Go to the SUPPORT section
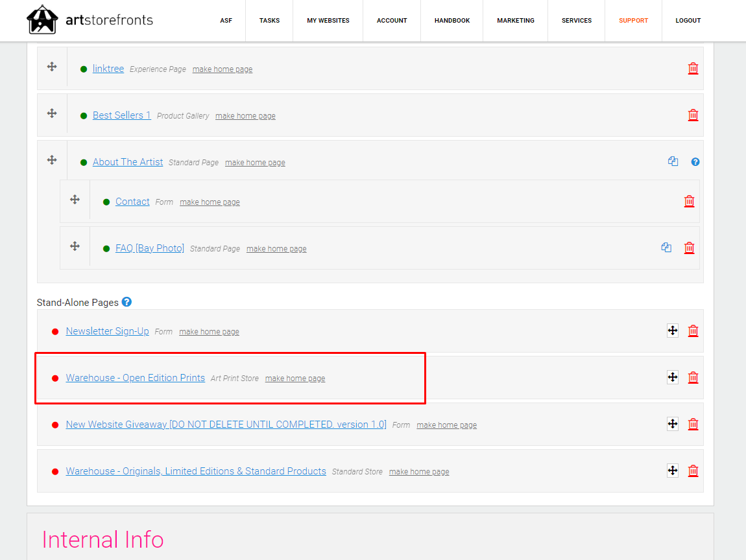 point(633,20)
